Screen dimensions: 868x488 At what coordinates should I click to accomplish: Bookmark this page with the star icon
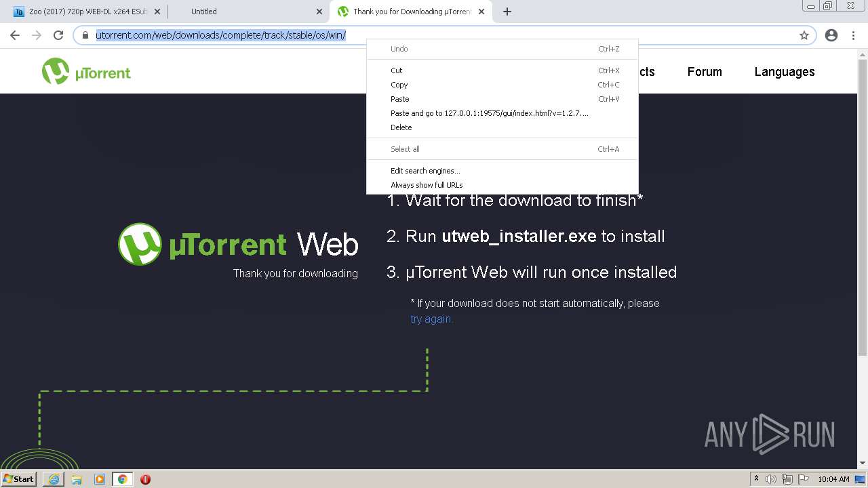tap(804, 35)
